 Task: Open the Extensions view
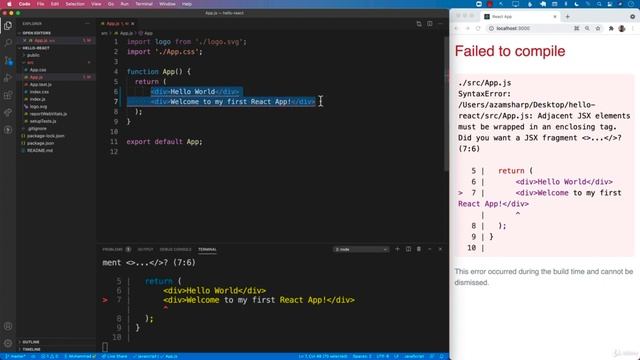pyautogui.click(x=8, y=95)
